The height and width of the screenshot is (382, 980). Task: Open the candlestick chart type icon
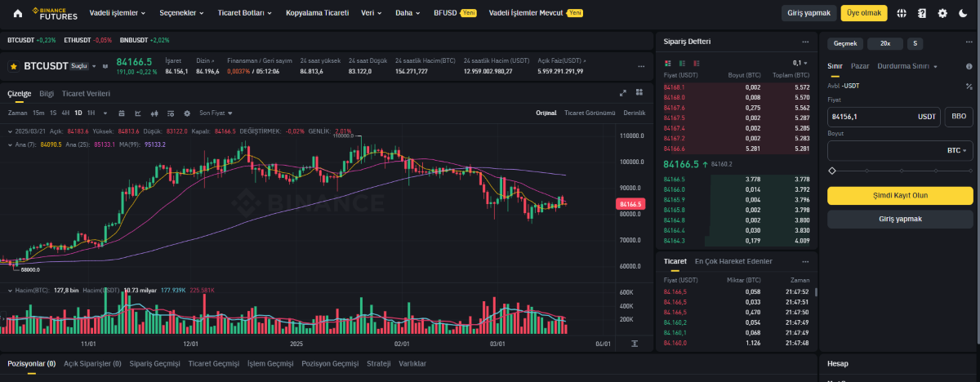point(154,113)
